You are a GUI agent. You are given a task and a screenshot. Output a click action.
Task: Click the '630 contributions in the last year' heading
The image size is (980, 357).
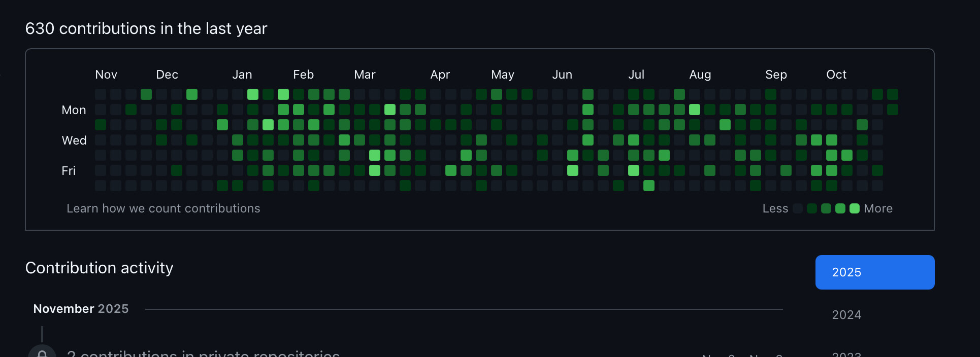click(146, 28)
